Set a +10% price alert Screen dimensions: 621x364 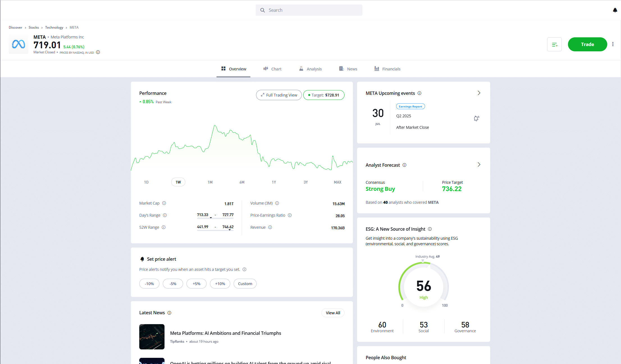click(x=220, y=284)
